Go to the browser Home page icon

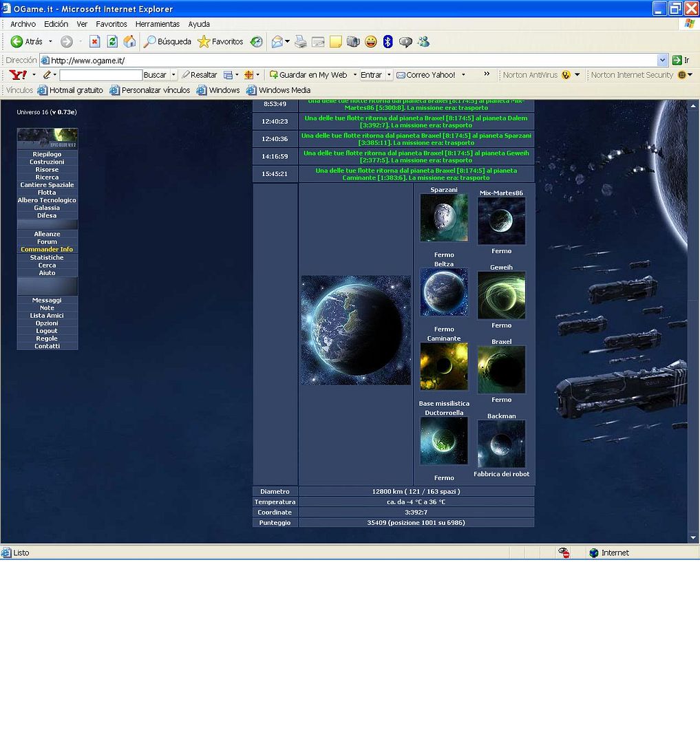129,42
